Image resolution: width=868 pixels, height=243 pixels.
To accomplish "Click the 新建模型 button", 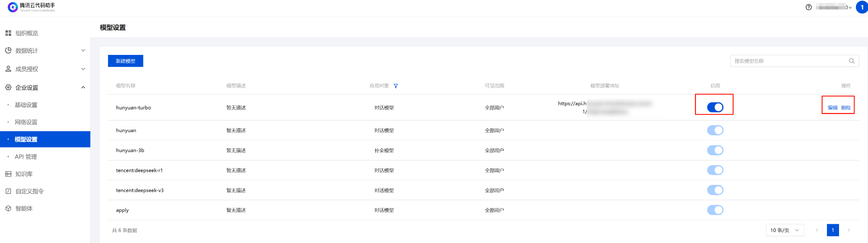I will click(x=126, y=61).
